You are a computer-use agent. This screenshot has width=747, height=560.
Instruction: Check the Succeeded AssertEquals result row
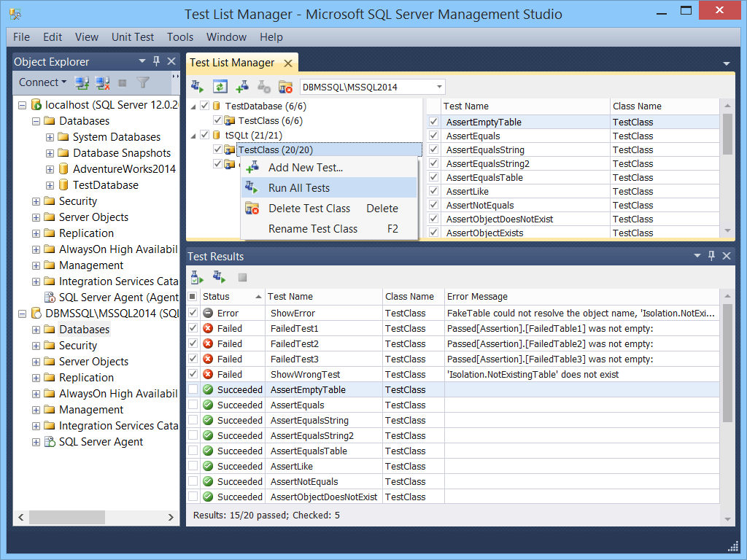[x=193, y=405]
